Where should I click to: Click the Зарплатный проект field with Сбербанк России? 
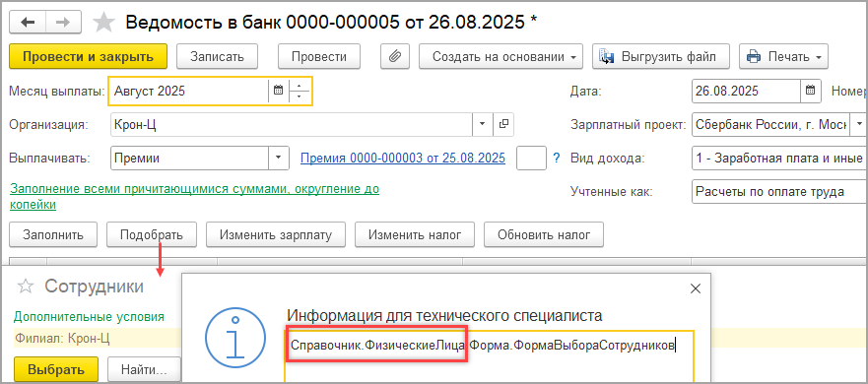771,124
